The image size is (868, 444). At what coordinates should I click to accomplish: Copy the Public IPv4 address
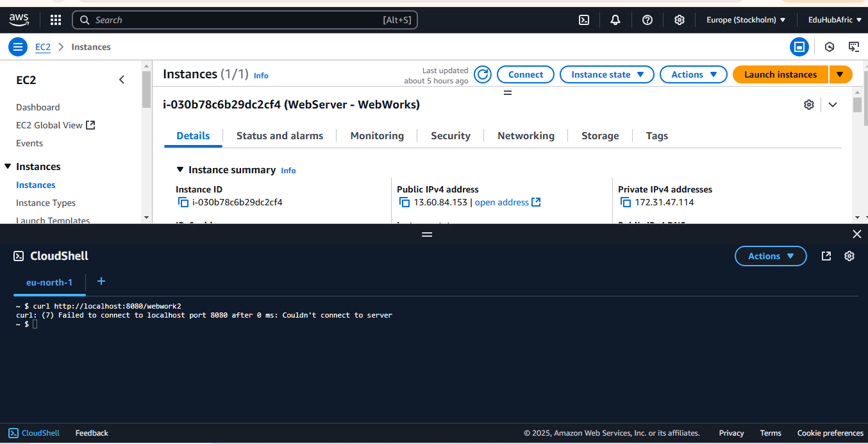click(x=405, y=202)
